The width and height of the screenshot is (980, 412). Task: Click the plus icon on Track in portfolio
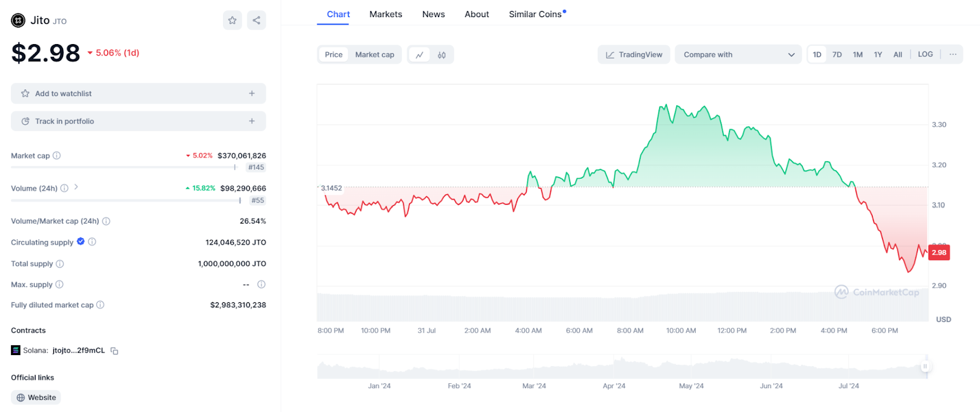click(x=252, y=121)
